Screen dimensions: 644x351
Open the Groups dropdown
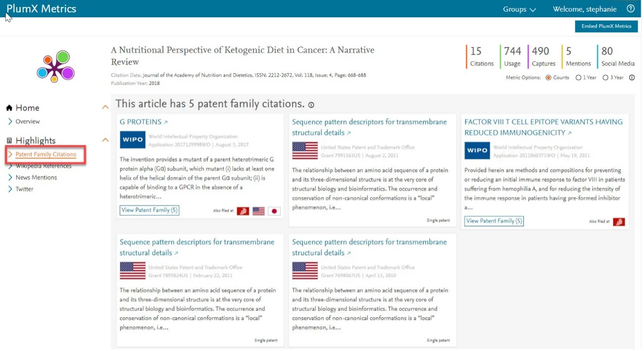519,9
